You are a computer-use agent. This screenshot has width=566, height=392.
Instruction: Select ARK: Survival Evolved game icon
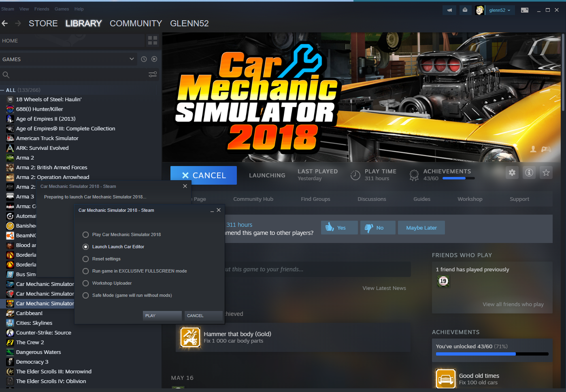click(10, 148)
